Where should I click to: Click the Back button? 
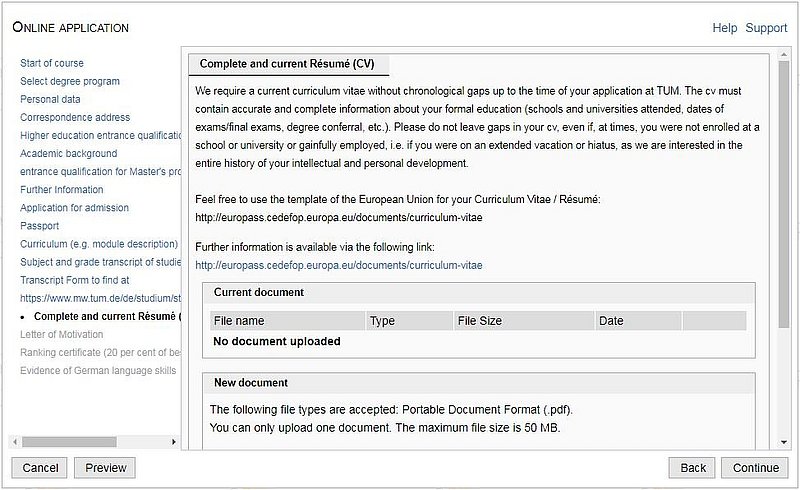pyautogui.click(x=692, y=468)
